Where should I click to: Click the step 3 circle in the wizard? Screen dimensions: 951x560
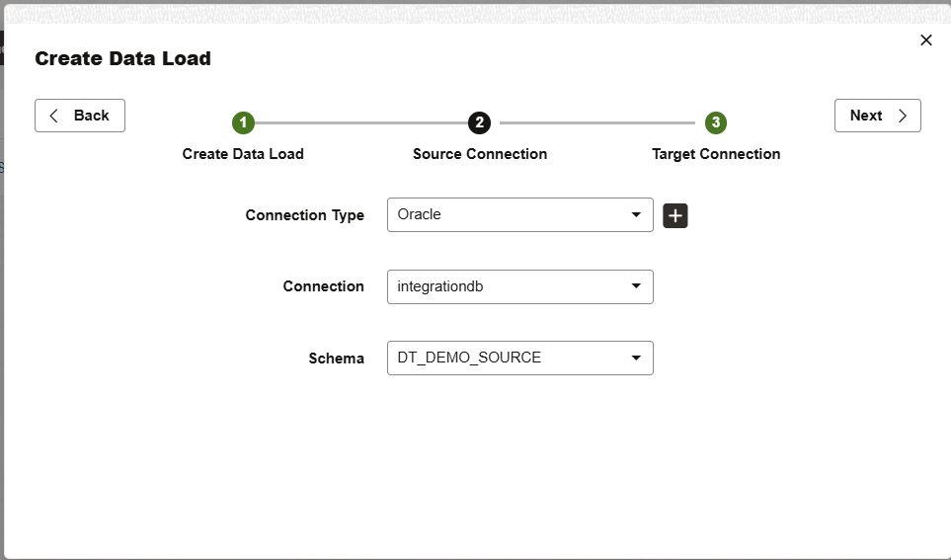pyautogui.click(x=716, y=122)
